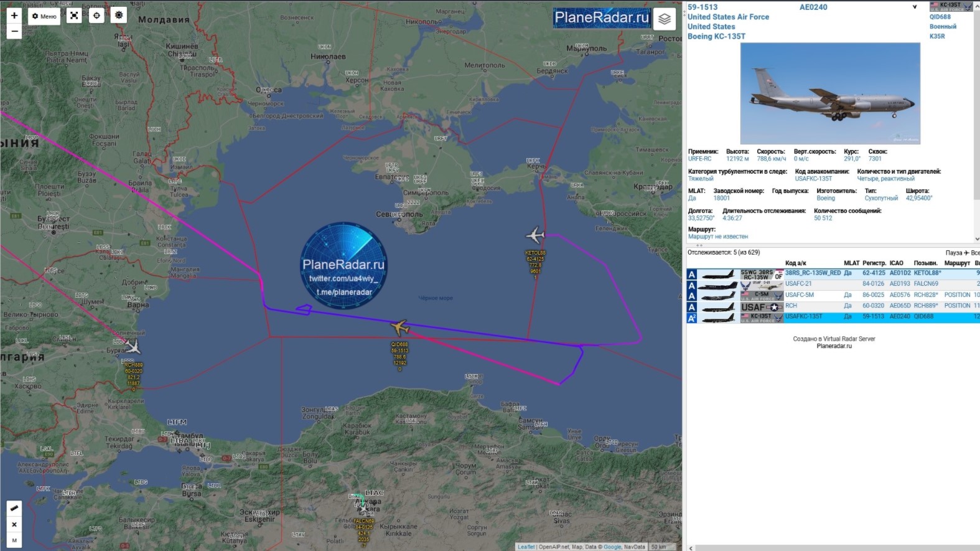The width and height of the screenshot is (980, 551).
Task: Select the ruler measure distance tool
Action: [14, 508]
